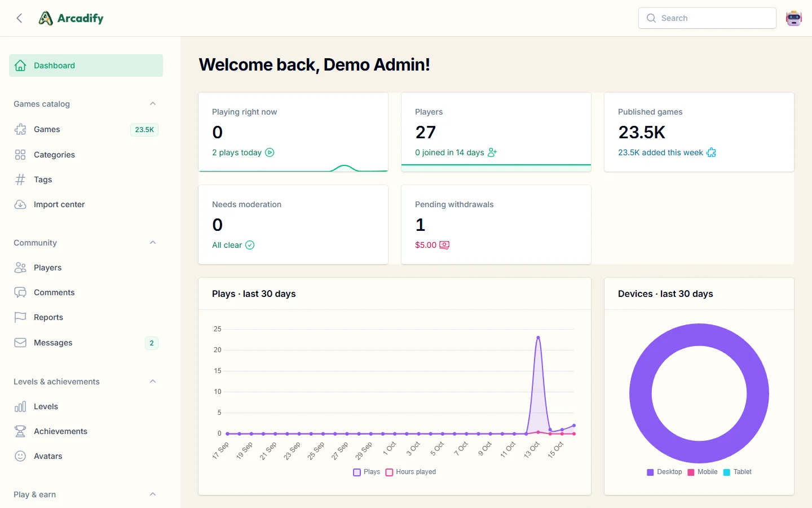Viewport: 812px width, 508px height.
Task: Open the 2 plays today link
Action: (243, 152)
